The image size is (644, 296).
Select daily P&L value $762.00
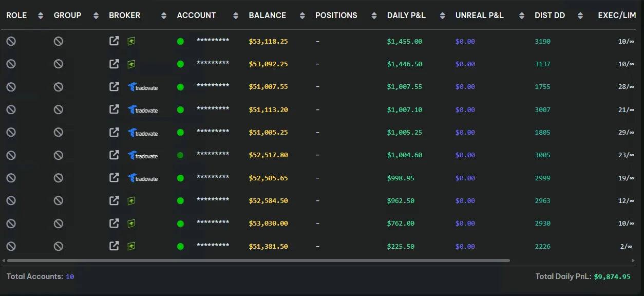401,224
